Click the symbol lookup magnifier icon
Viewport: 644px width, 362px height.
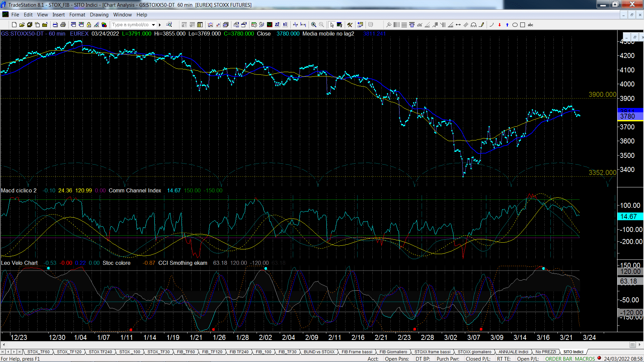pyautogui.click(x=169, y=24)
